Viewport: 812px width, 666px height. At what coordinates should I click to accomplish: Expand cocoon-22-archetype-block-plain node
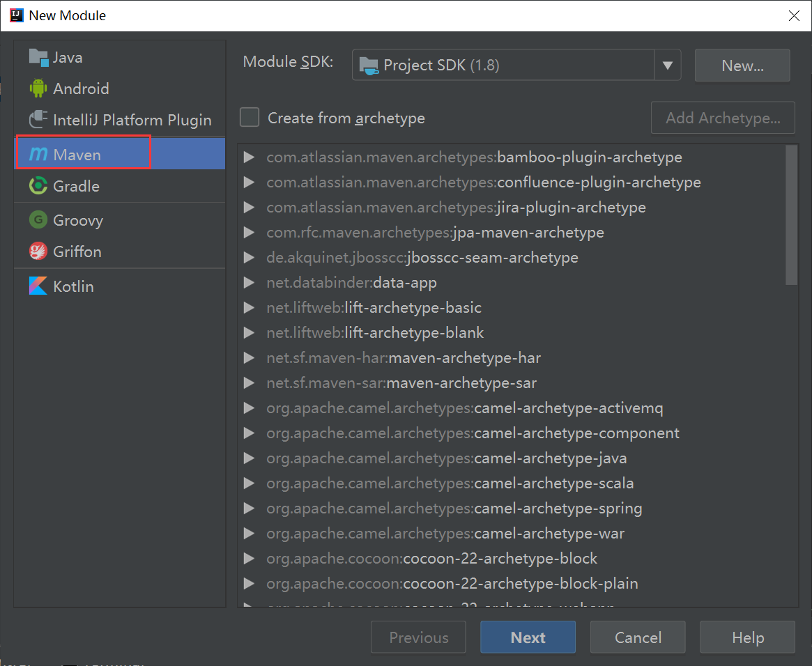(x=249, y=584)
